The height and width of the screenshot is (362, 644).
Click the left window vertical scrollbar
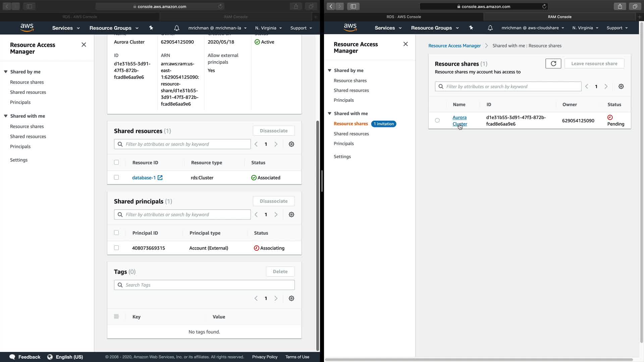pyautogui.click(x=317, y=235)
